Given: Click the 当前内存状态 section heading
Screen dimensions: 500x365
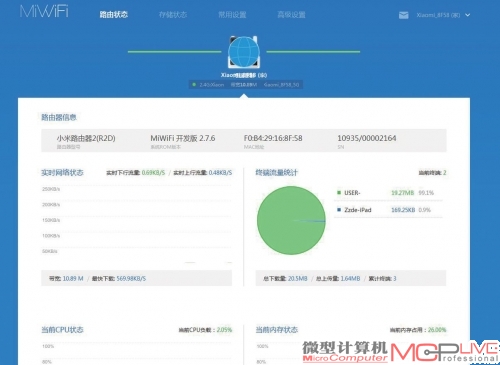Looking at the screenshot, I should point(277,330).
